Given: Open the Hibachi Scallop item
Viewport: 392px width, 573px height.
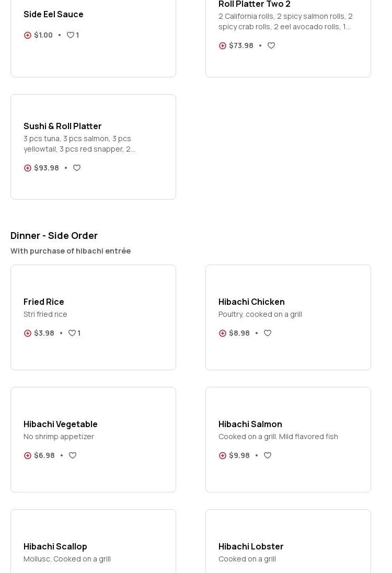Looking at the screenshot, I should coord(55,546).
